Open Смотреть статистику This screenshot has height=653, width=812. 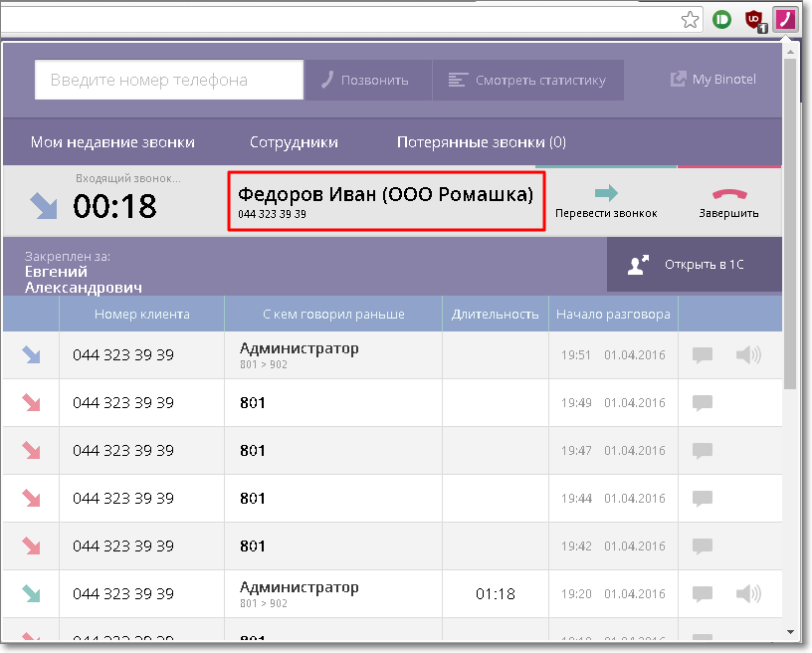click(527, 81)
